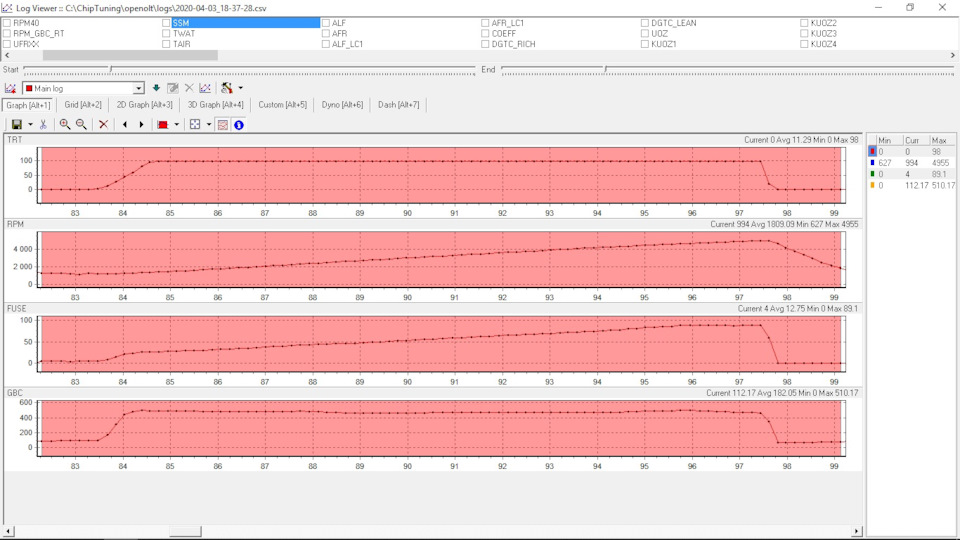Click the FUSE graph title label
Screen dimensions: 960x540
(x=16, y=308)
